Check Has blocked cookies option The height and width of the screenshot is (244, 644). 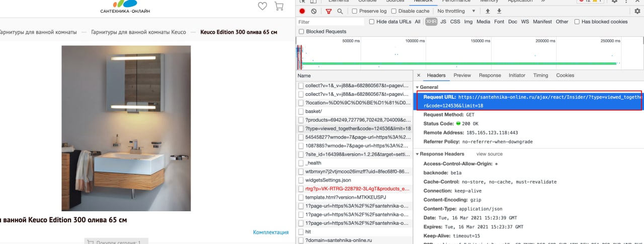[577, 22]
